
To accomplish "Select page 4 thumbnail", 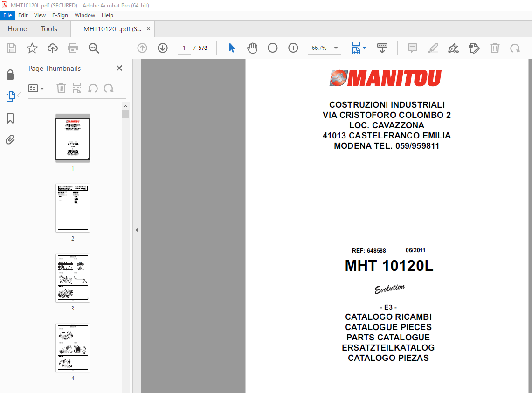I will (73, 347).
